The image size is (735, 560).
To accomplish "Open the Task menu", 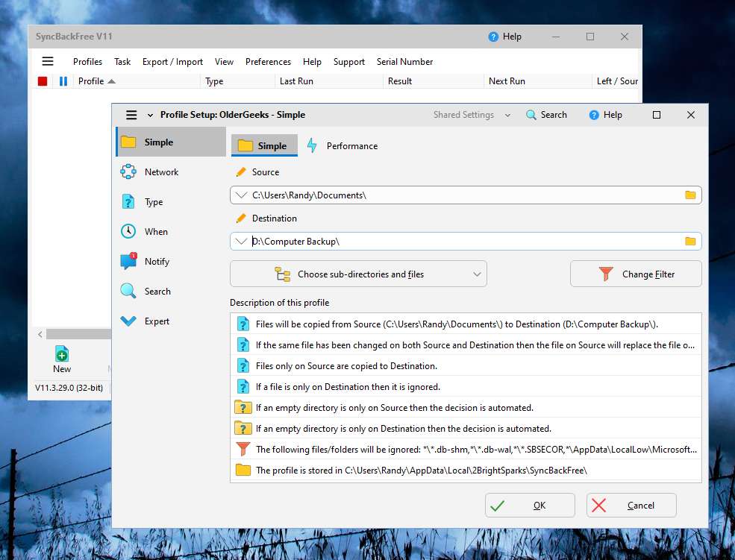I will (122, 62).
